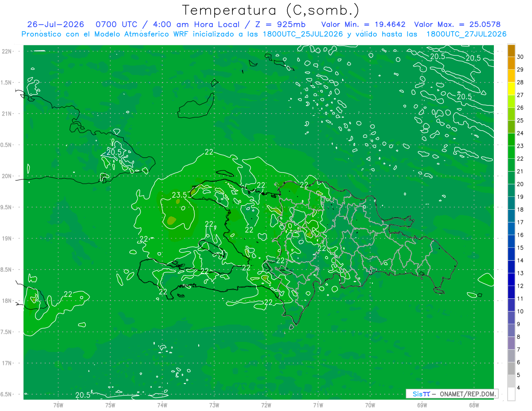532x411 pixels.
Task: Click 'Valor Min. = 19.4642' value
Action: click(364, 24)
